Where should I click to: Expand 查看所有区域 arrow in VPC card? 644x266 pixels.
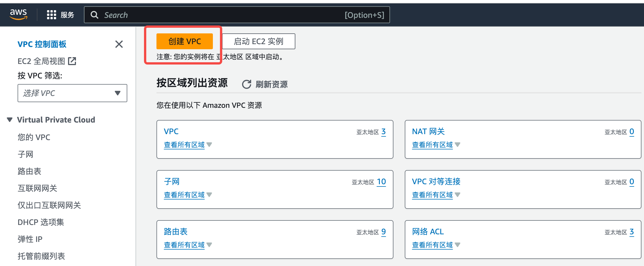(x=209, y=145)
